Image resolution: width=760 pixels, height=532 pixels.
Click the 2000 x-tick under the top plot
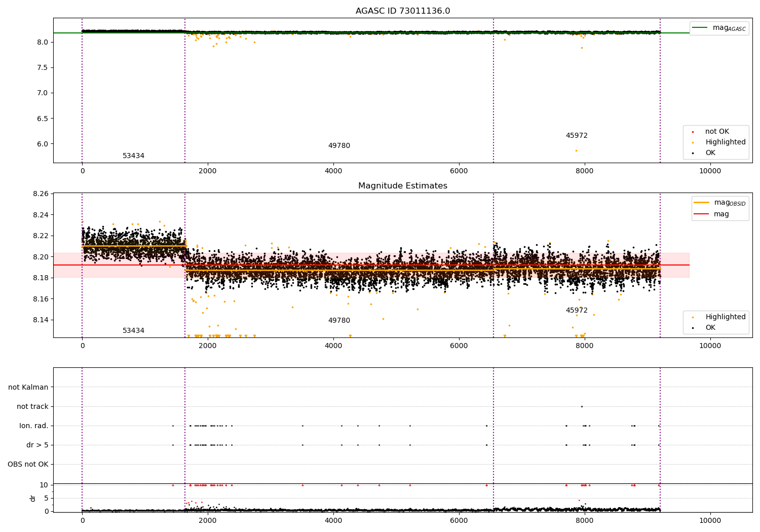(208, 171)
